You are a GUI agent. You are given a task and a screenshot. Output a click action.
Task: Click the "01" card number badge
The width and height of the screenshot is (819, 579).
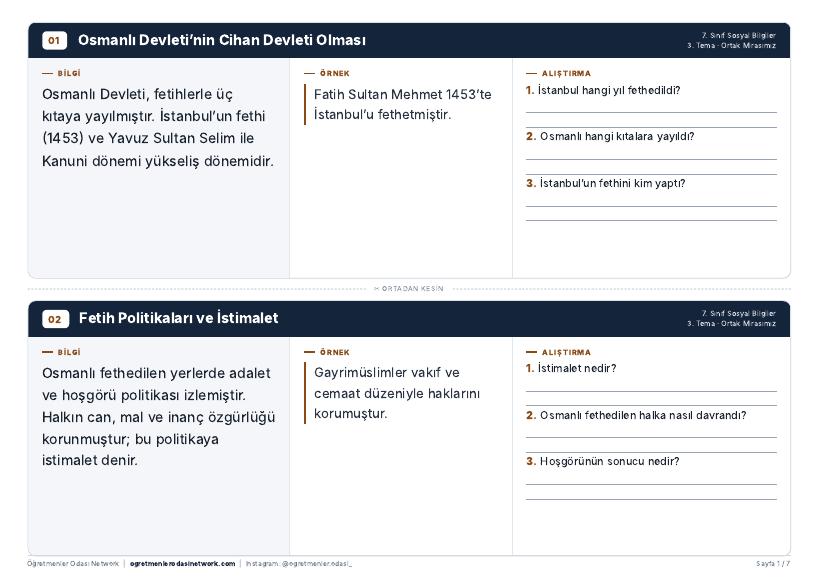coord(54,40)
